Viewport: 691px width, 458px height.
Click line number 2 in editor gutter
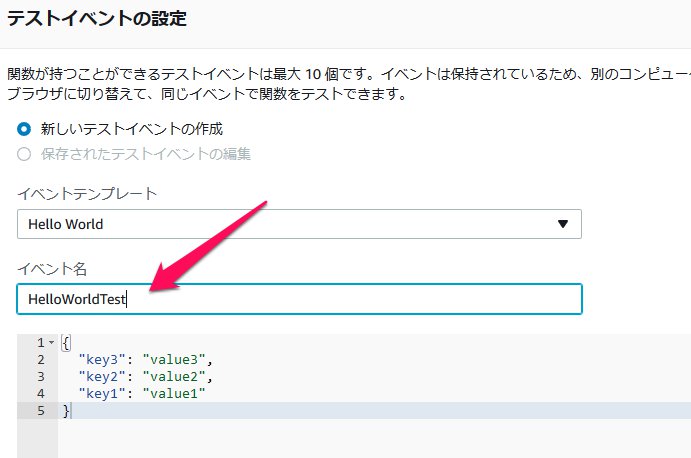[39, 360]
